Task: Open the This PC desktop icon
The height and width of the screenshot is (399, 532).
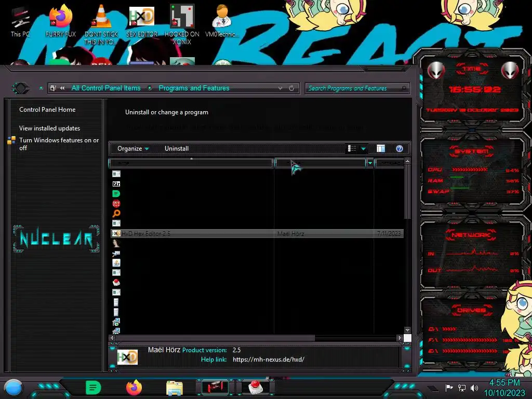Action: 20,22
